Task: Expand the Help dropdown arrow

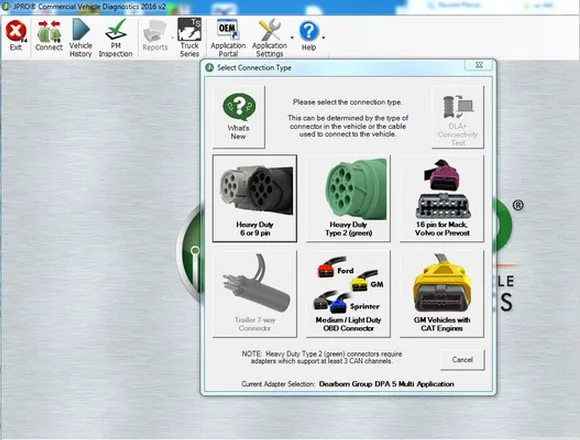Action: pos(324,38)
